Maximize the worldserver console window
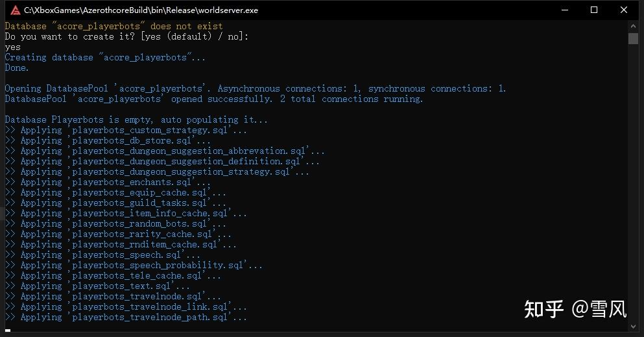 tap(594, 10)
